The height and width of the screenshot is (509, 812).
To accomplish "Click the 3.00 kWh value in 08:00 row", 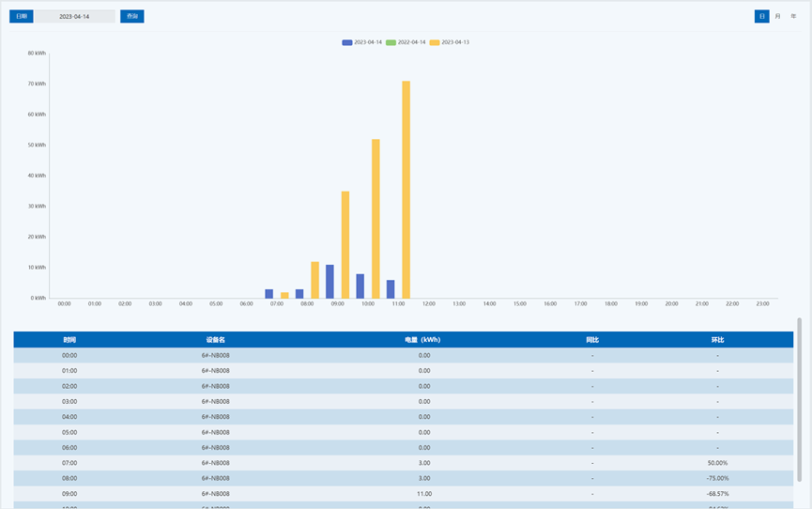I will [x=424, y=478].
